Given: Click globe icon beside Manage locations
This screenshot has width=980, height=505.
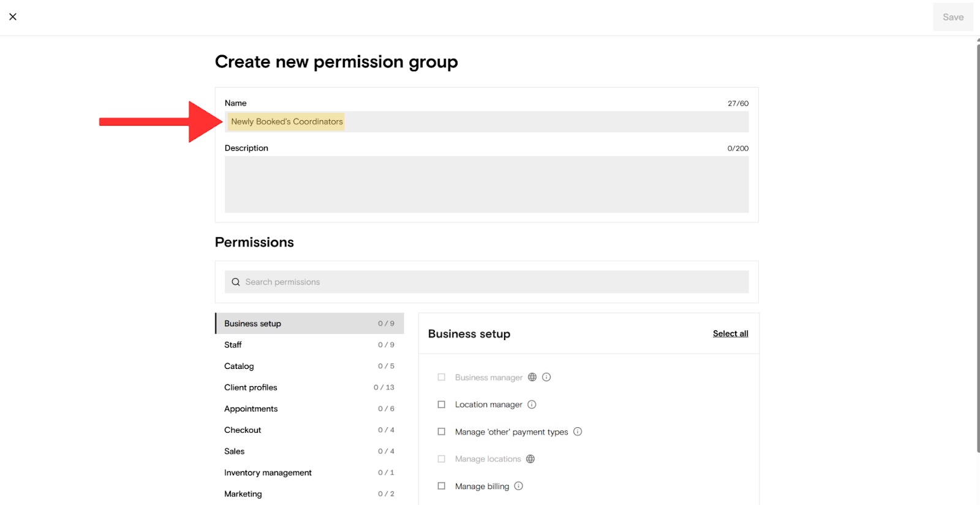Looking at the screenshot, I should pyautogui.click(x=530, y=459).
